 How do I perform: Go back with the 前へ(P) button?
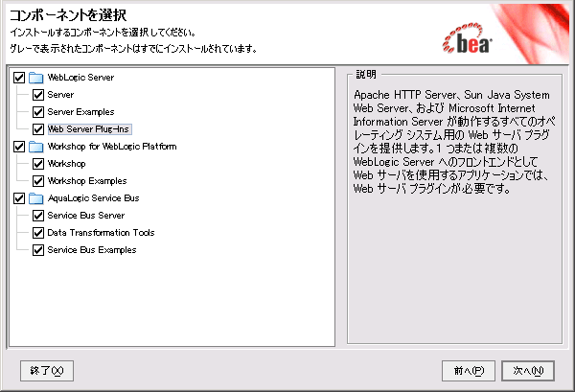point(469,371)
